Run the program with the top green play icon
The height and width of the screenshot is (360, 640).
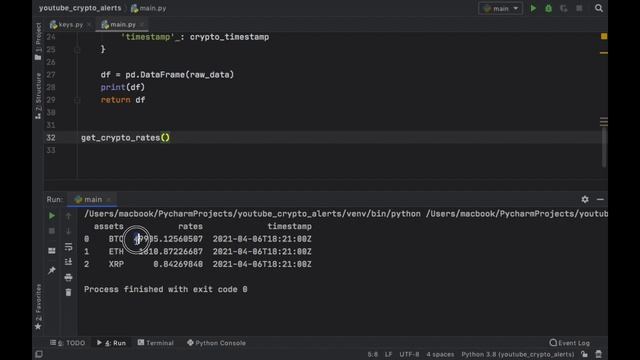533,8
